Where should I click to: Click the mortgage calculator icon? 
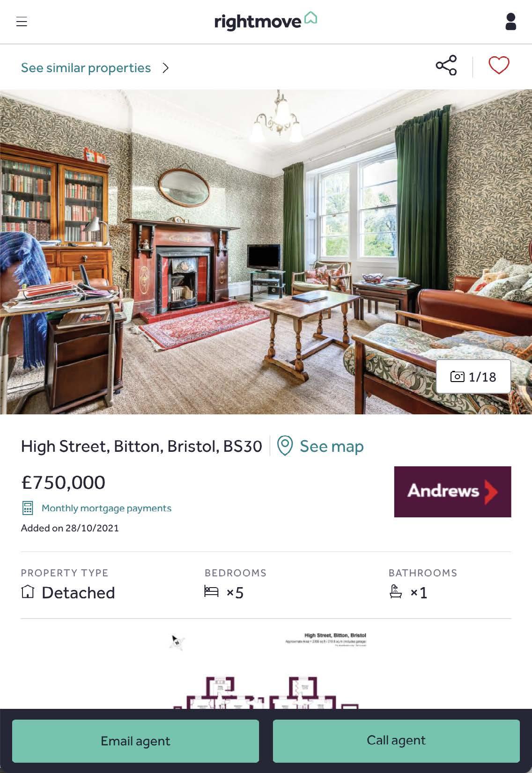coord(28,508)
